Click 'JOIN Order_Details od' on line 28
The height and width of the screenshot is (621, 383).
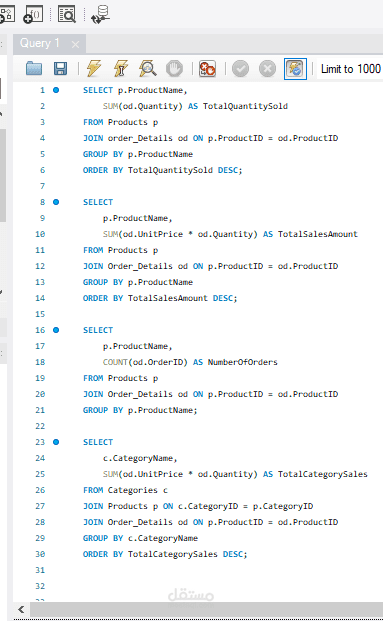coord(135,522)
